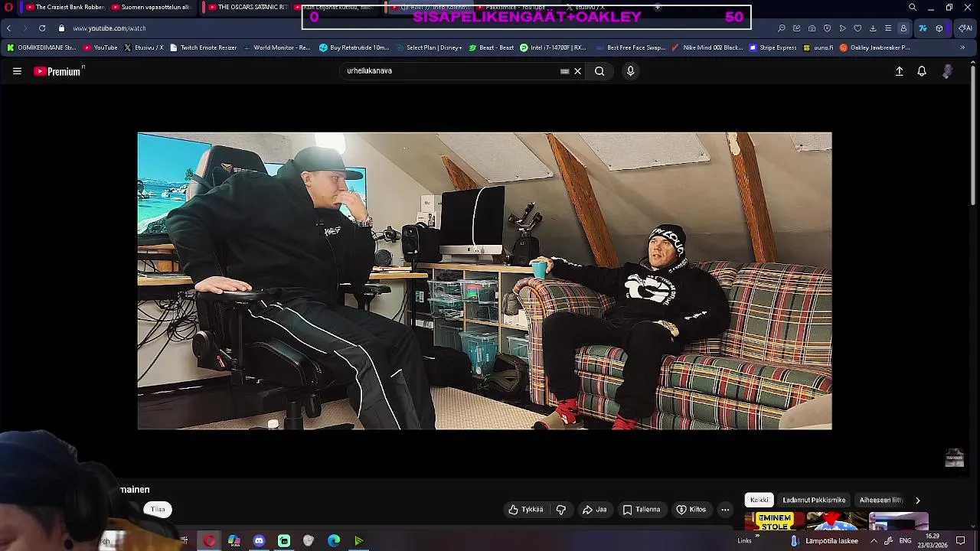
Task: Open snapshot camera icon in address bar
Action: pos(812,28)
